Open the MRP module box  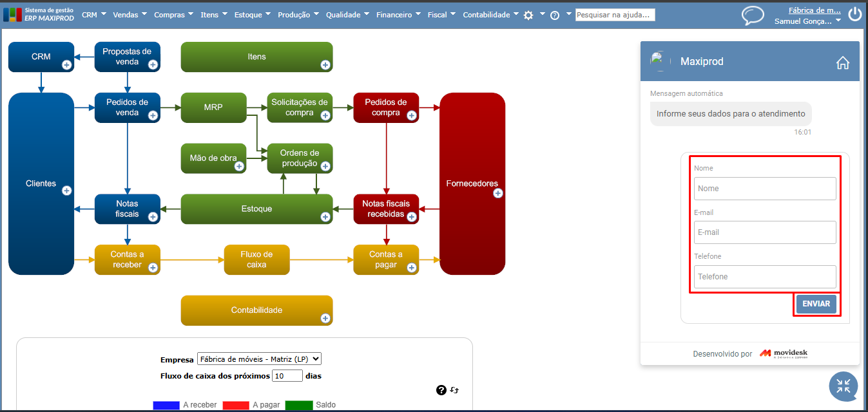(x=213, y=108)
